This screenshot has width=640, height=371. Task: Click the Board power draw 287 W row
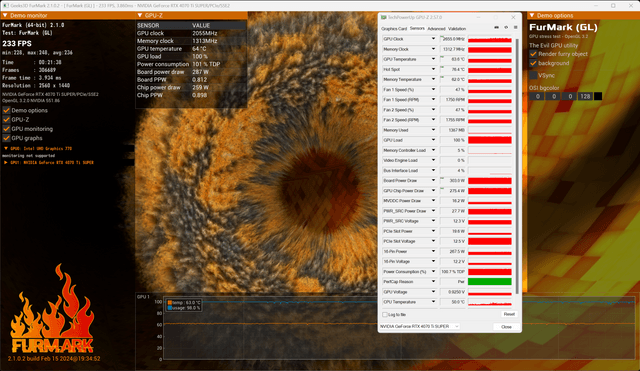tap(191, 72)
